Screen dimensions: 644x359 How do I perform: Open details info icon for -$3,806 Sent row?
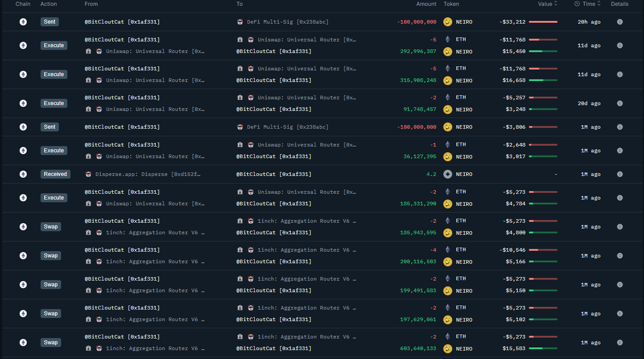pos(619,127)
